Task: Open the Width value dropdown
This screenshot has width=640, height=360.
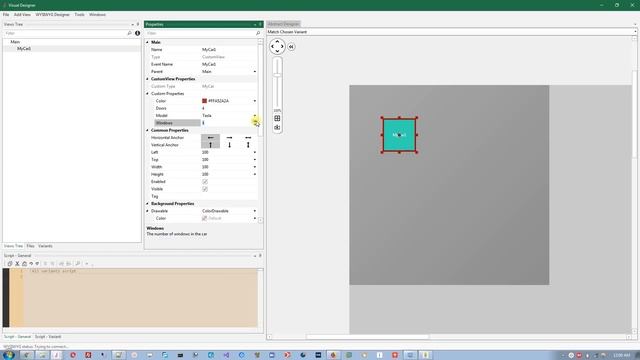Action: click(x=255, y=167)
